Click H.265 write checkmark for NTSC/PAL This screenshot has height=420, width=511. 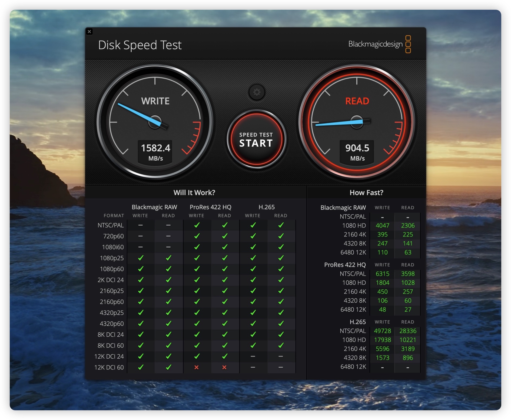click(253, 225)
